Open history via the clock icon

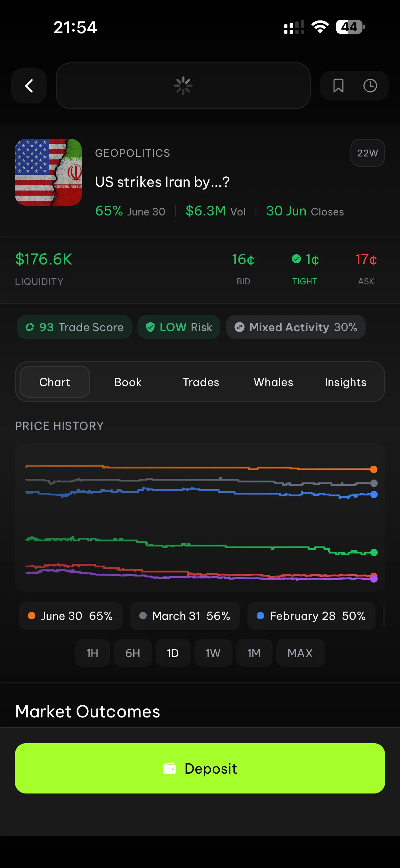[x=370, y=86]
